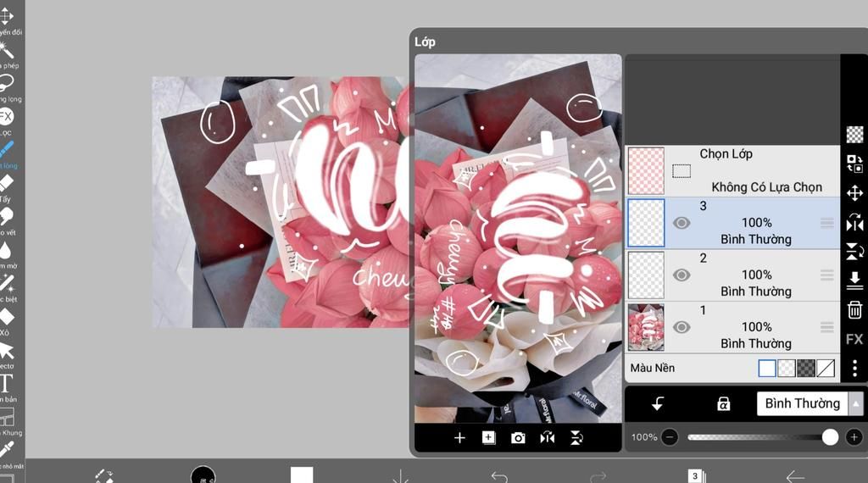
Task: Click the invert layer color icon
Action: pyautogui.click(x=854, y=164)
